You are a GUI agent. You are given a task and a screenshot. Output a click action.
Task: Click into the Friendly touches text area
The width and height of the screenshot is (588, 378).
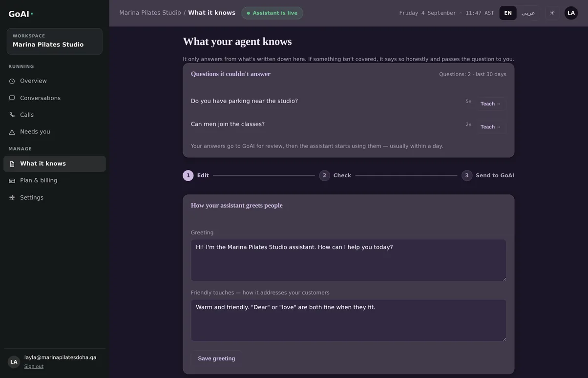[x=348, y=320]
